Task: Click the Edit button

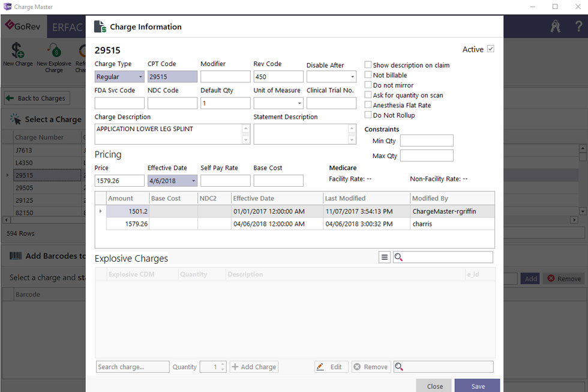Action: [331, 367]
